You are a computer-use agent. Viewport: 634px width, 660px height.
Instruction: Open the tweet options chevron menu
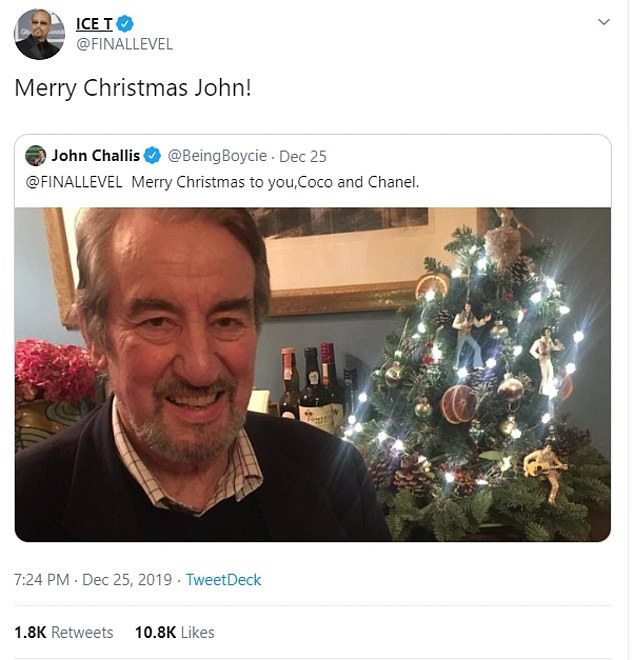click(x=603, y=22)
